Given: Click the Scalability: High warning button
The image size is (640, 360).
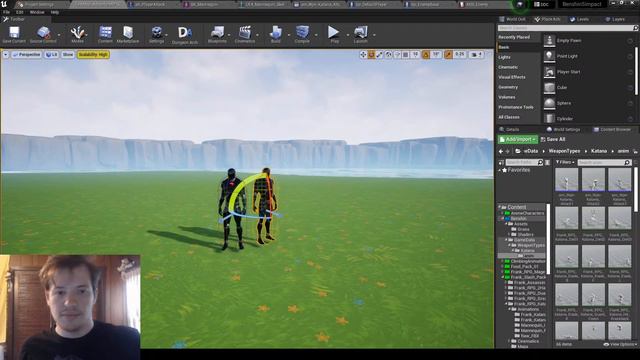Looking at the screenshot, I should click(93, 55).
